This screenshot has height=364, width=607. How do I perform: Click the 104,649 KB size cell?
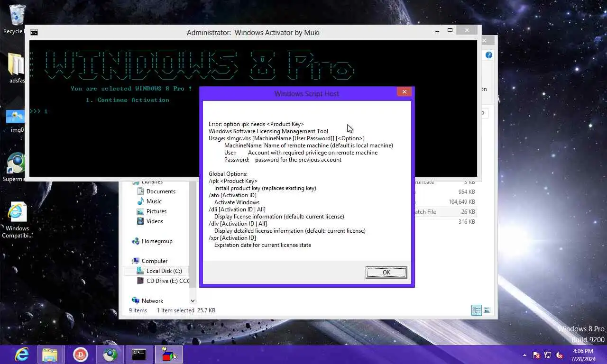pyautogui.click(x=462, y=202)
